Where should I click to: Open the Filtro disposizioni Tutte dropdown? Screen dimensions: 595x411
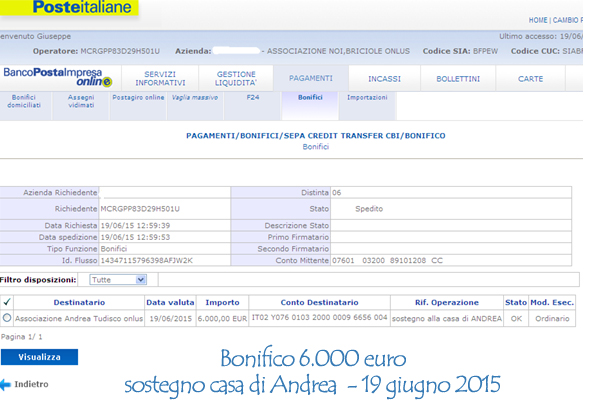click(x=118, y=280)
